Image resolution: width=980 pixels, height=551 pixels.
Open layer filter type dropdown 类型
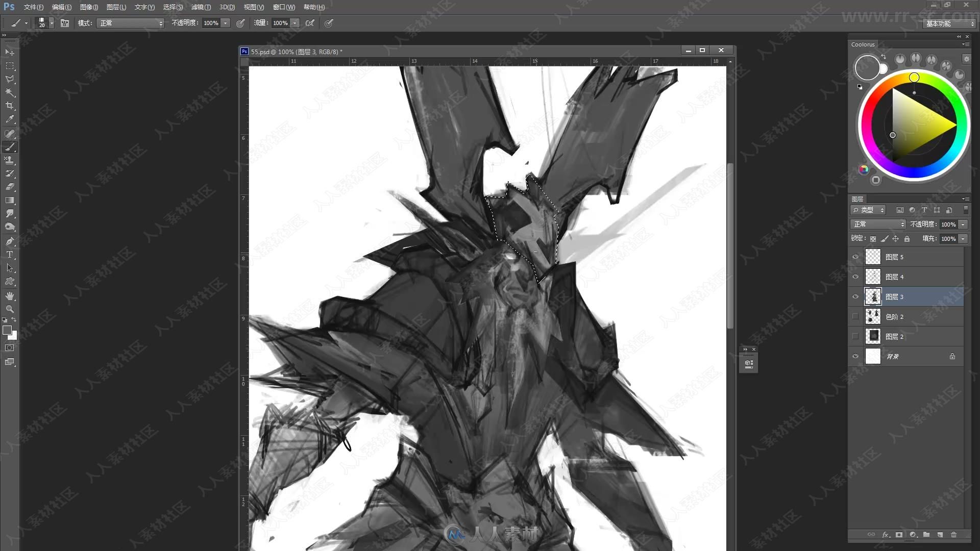coord(868,210)
